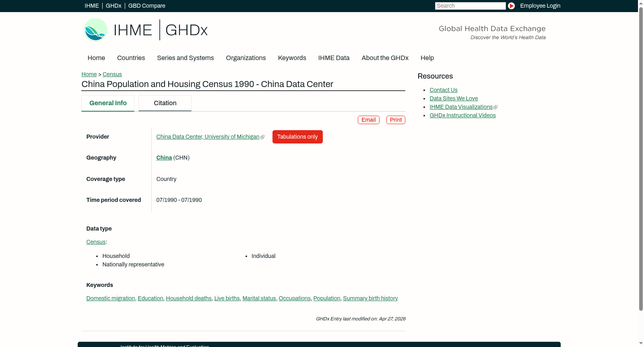Open Marital status keyword
Image resolution: width=644 pixels, height=347 pixels.
tap(259, 298)
